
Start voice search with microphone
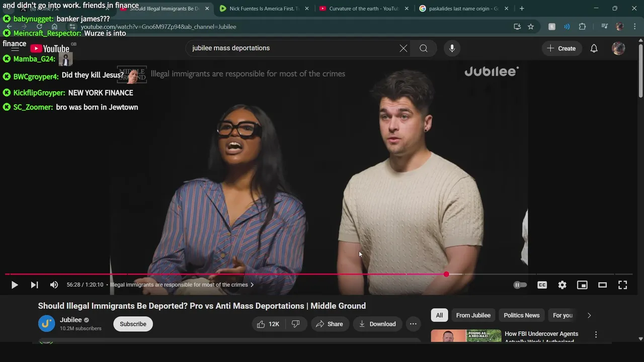pos(452,48)
